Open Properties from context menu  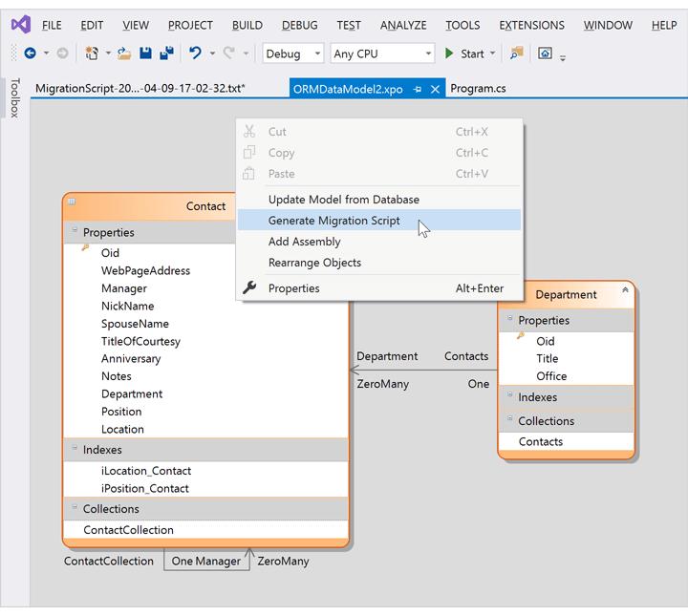pos(379,288)
